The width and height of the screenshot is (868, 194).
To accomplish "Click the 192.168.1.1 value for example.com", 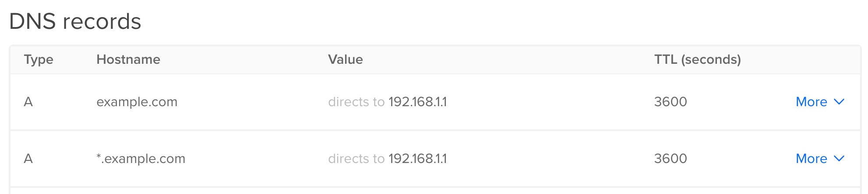I will pyautogui.click(x=418, y=102).
